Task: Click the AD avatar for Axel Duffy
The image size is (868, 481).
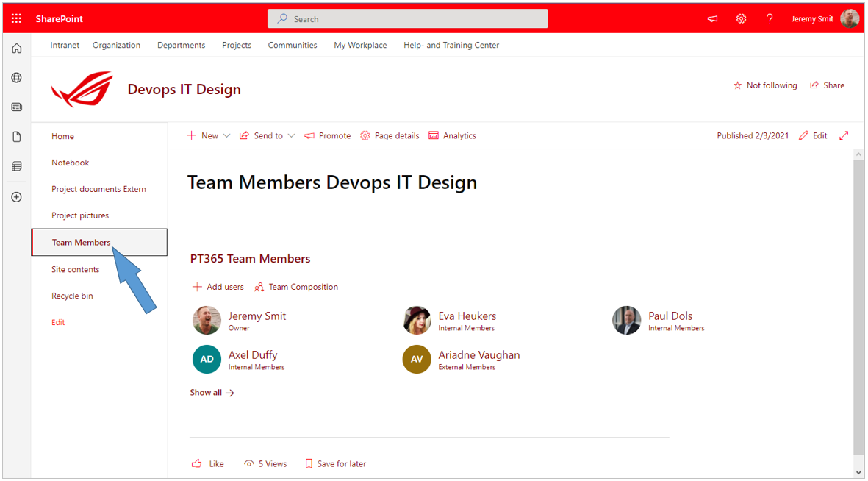Action: pyautogui.click(x=207, y=359)
